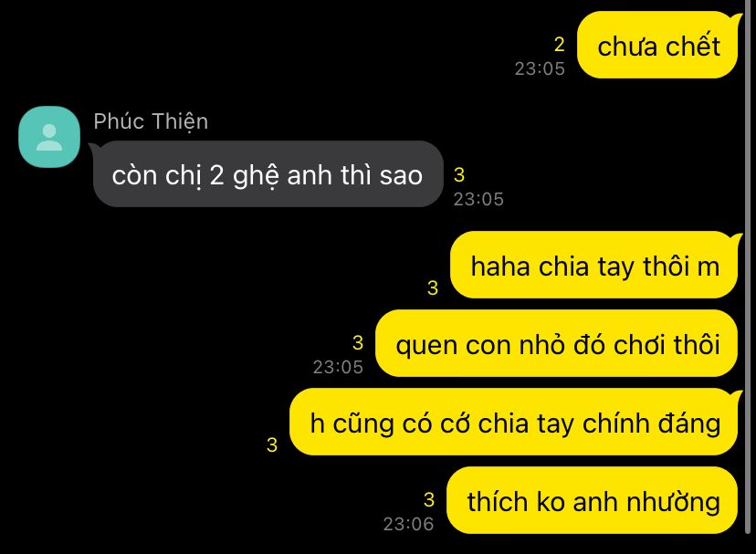
Task: Click the unread count 3 above 23:06
Action: coord(429,499)
